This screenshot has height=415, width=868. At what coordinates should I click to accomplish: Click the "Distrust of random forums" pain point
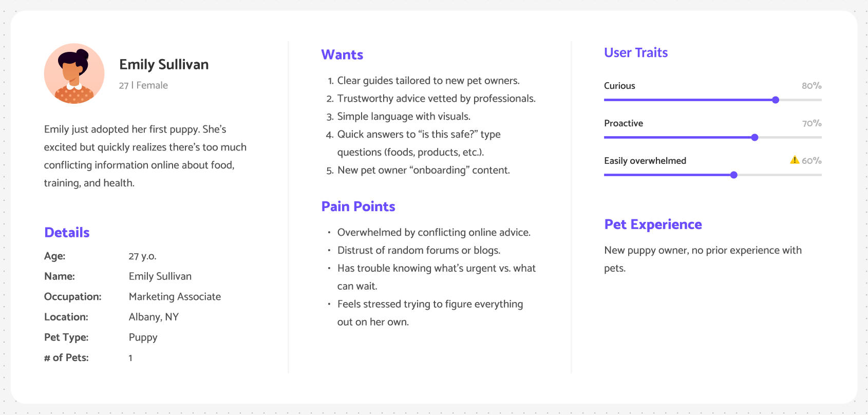point(419,250)
